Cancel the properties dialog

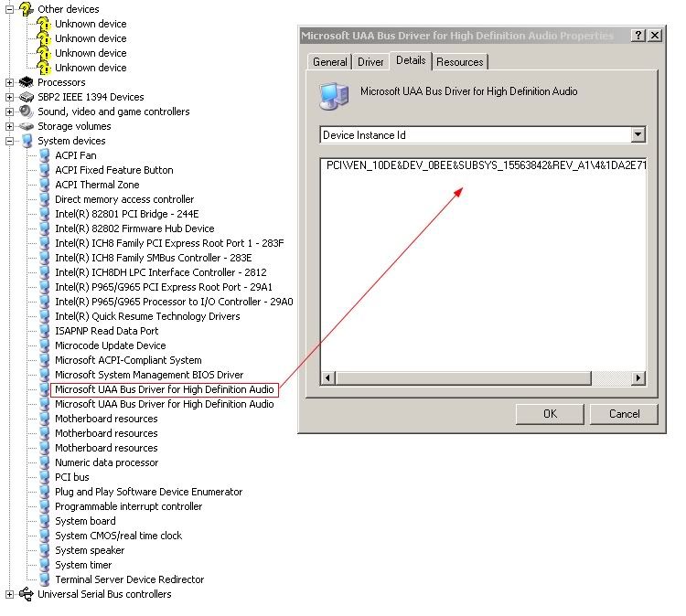pos(624,414)
